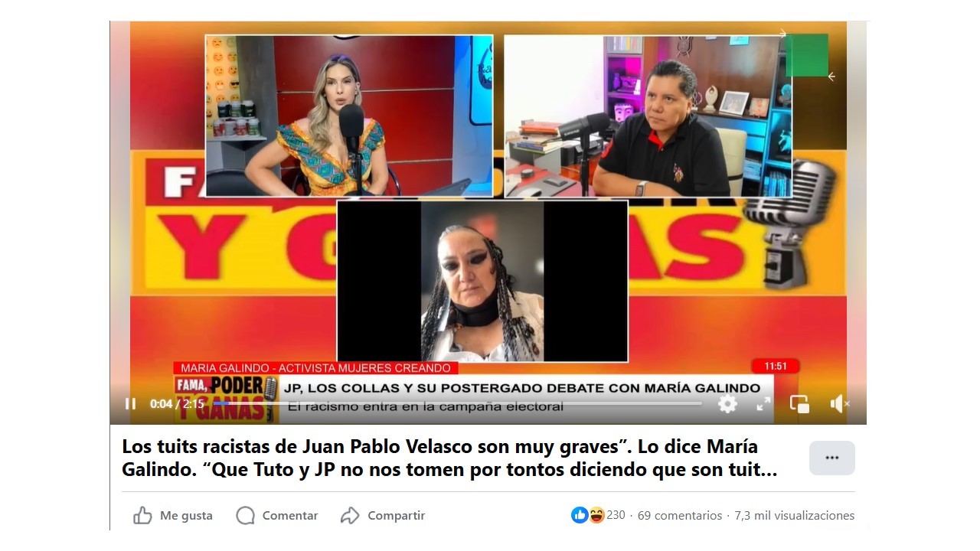This screenshot has width=980, height=551.
Task: Click the thumbs-up Me gusta icon
Action: click(142, 516)
